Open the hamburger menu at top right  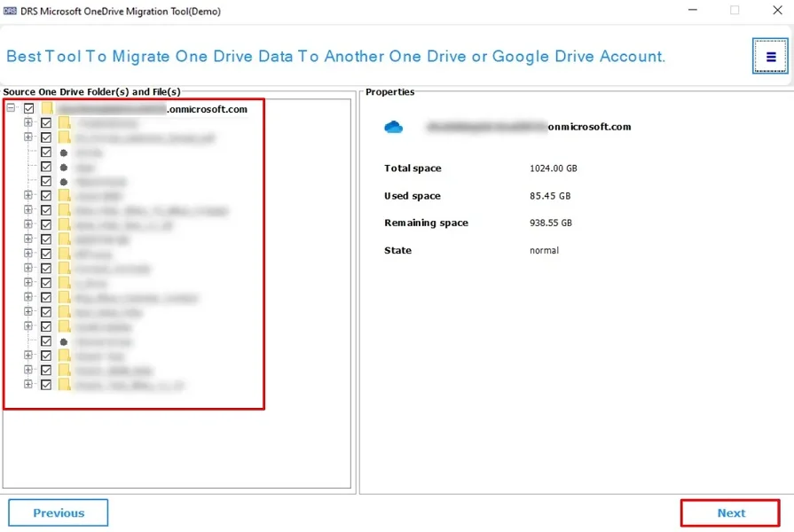click(770, 55)
